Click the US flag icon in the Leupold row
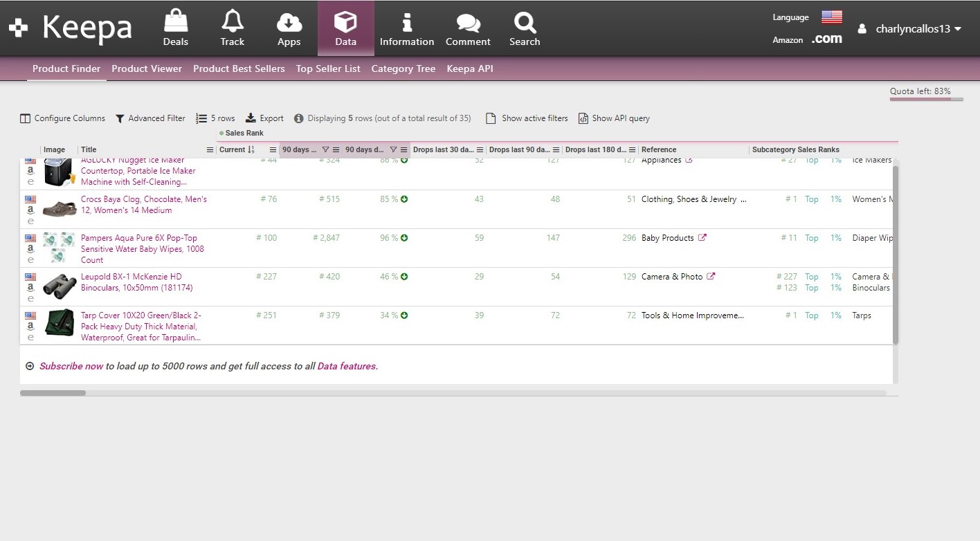The height and width of the screenshot is (541, 980). click(30, 276)
